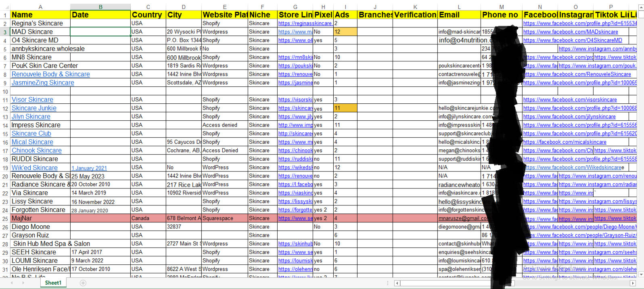Select column L header above Email
The image size is (644, 289).
point(459,7)
